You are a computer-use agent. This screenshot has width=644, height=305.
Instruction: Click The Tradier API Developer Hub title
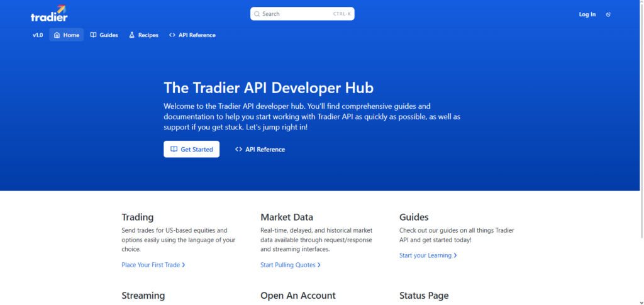pos(269,88)
